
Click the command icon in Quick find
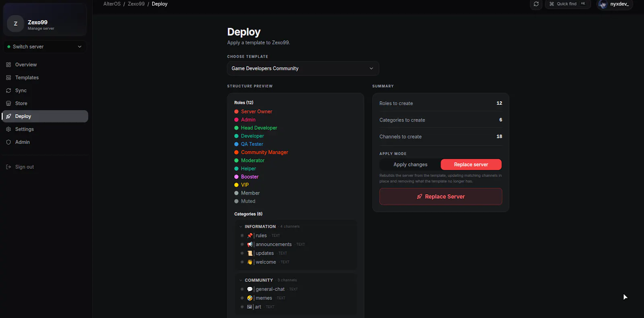[x=552, y=4]
